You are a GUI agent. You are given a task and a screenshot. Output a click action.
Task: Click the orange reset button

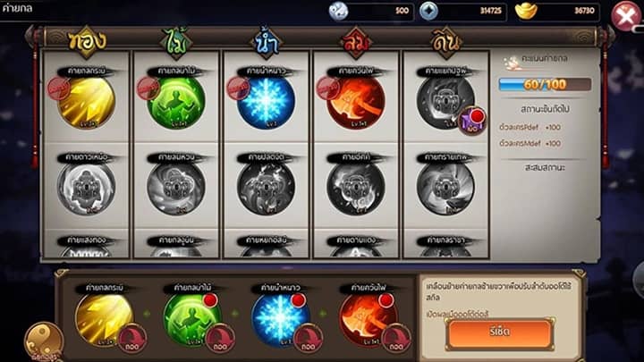click(500, 333)
